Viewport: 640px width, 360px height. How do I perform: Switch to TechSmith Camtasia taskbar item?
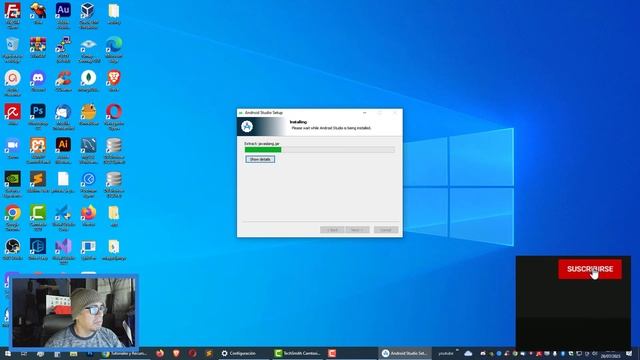pyautogui.click(x=298, y=353)
